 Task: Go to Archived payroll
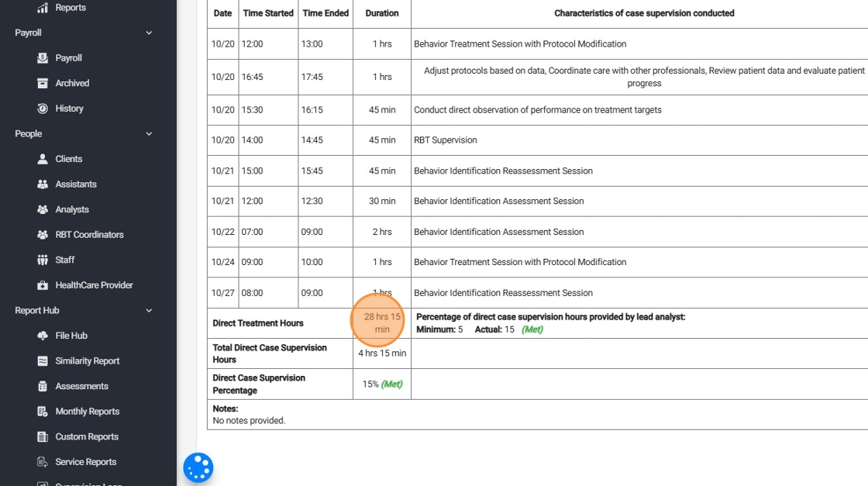pos(72,83)
